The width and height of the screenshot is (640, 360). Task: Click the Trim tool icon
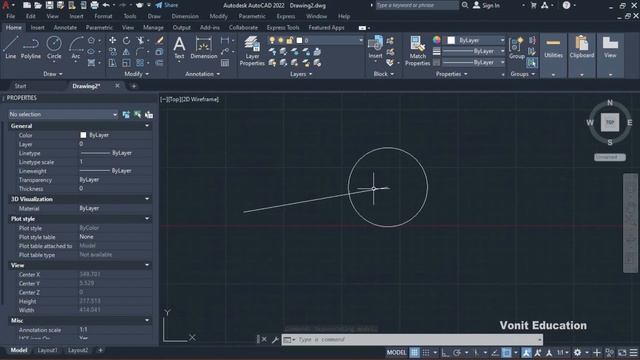pyautogui.click(x=140, y=40)
